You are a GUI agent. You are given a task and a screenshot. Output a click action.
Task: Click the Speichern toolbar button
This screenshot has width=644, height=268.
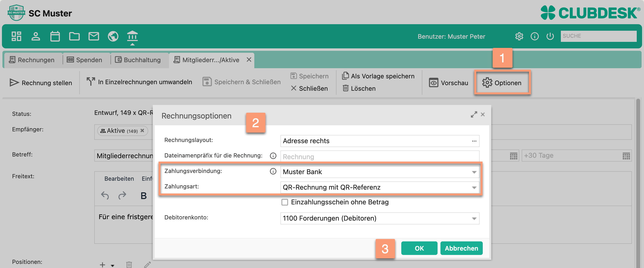[309, 76]
